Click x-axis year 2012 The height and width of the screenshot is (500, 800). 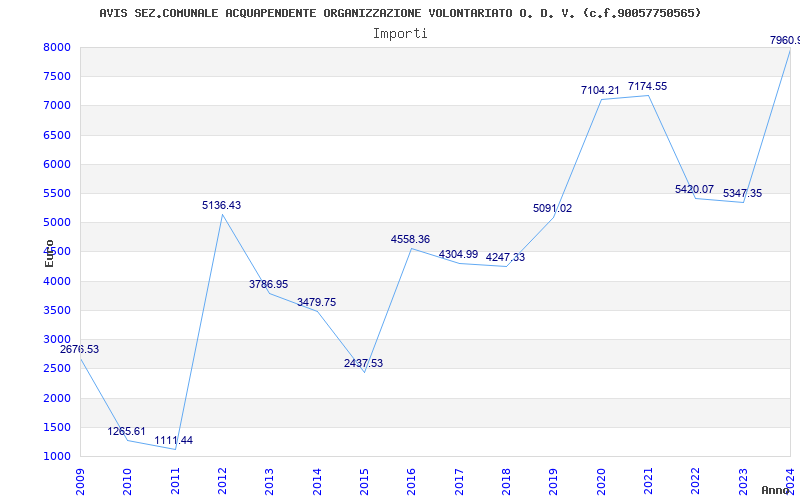[x=222, y=481]
